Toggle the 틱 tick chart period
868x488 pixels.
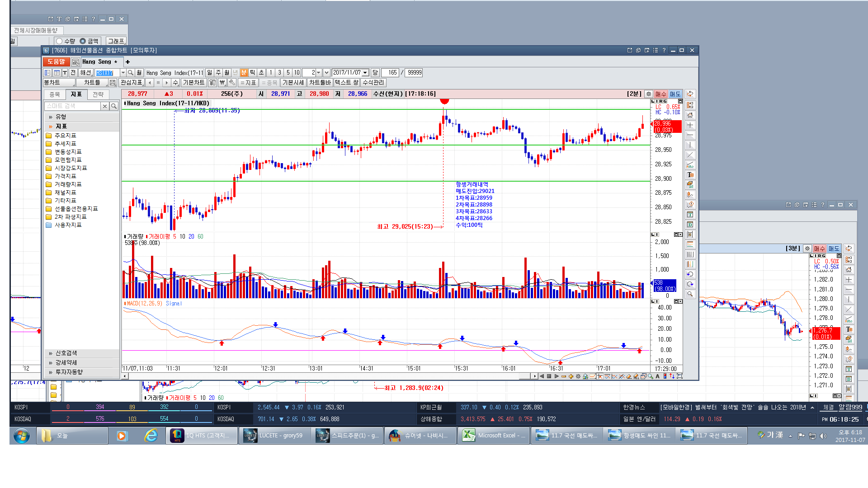(x=253, y=73)
